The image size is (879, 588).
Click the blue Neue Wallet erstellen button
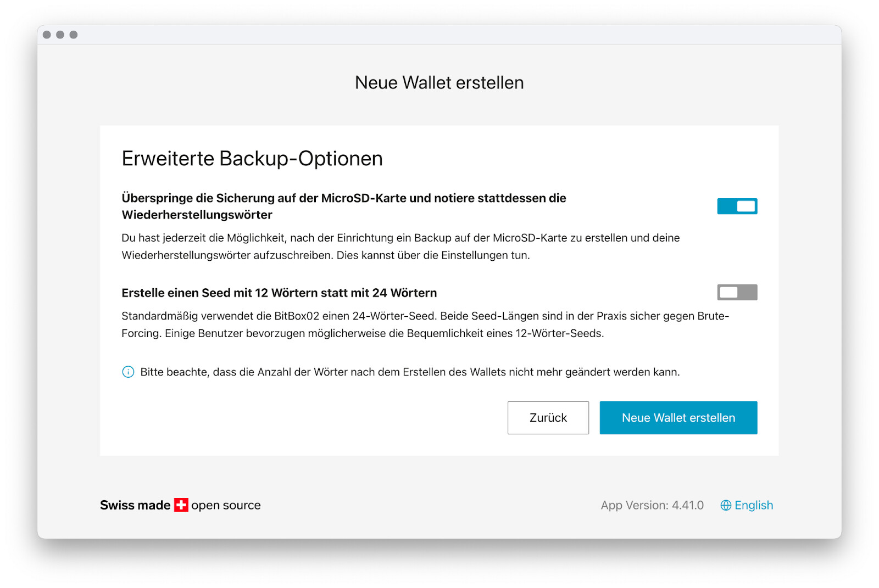pyautogui.click(x=678, y=418)
